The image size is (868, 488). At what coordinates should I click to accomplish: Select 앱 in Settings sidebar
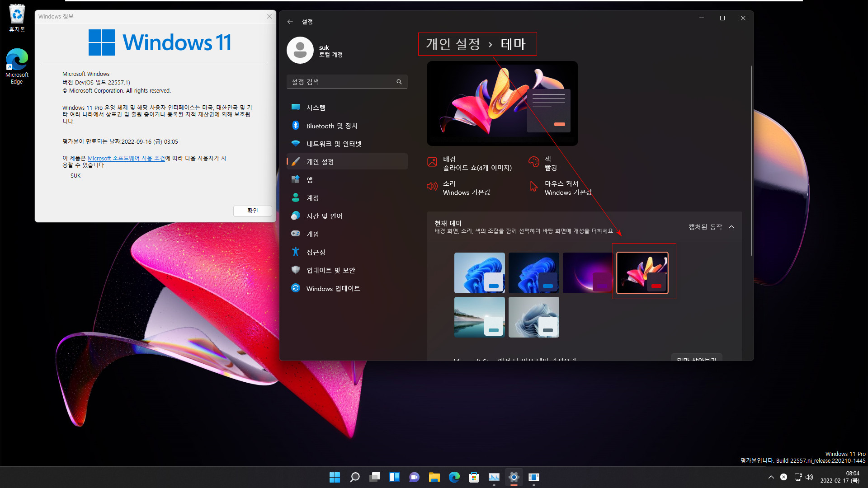tap(347, 180)
